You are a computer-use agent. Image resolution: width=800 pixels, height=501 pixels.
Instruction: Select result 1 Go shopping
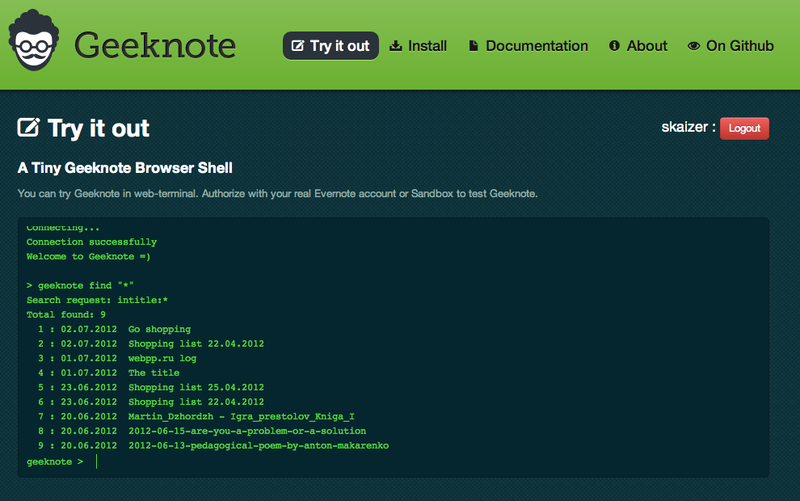(114, 329)
